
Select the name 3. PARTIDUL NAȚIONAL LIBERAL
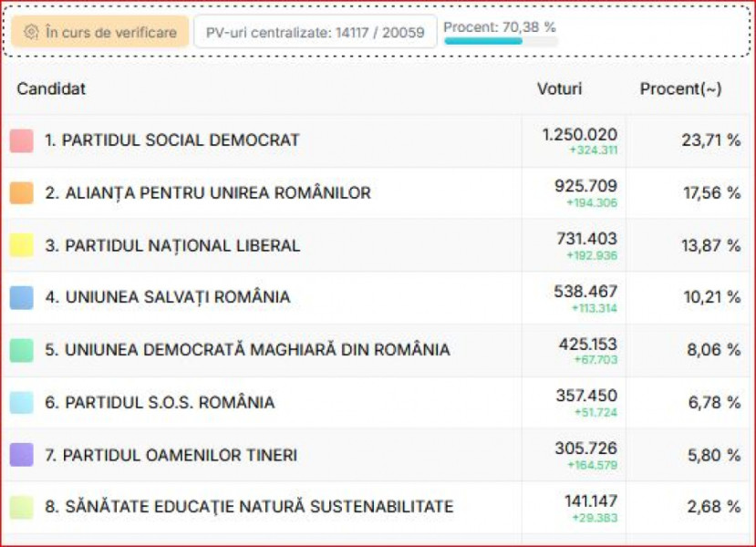click(172, 245)
